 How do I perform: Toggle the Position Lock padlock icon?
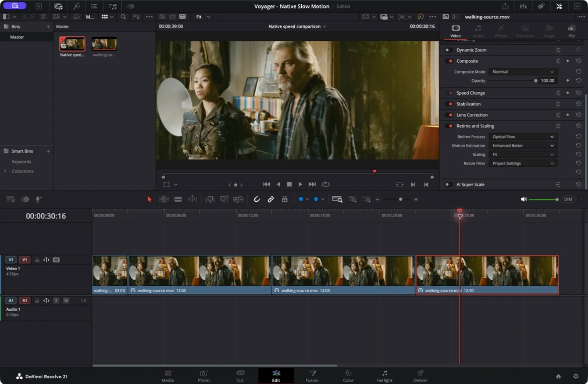pyautogui.click(x=284, y=199)
